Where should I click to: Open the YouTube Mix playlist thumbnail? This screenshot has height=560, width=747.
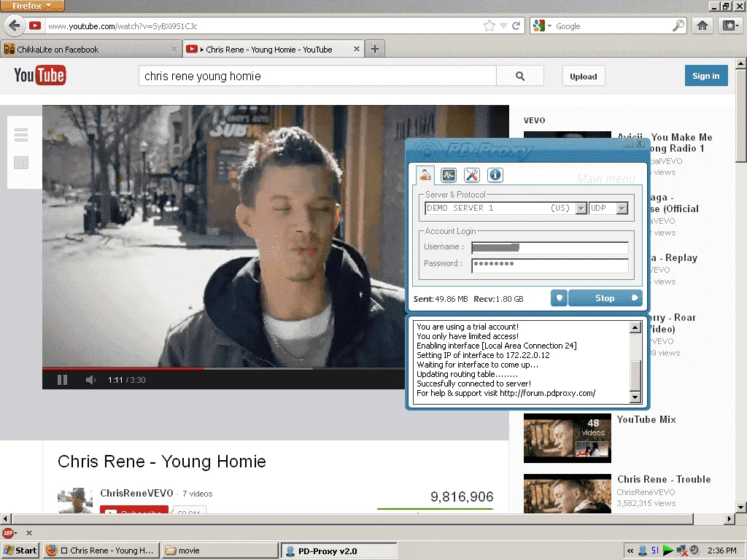[568, 438]
